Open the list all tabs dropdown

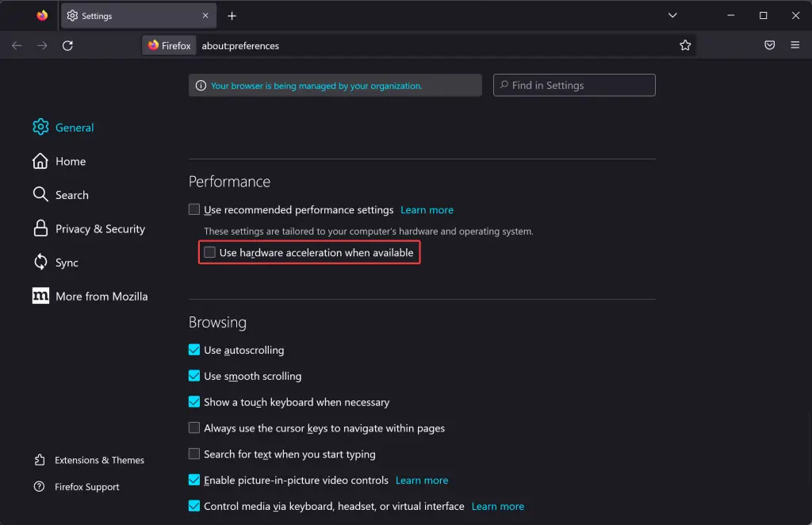pos(672,15)
